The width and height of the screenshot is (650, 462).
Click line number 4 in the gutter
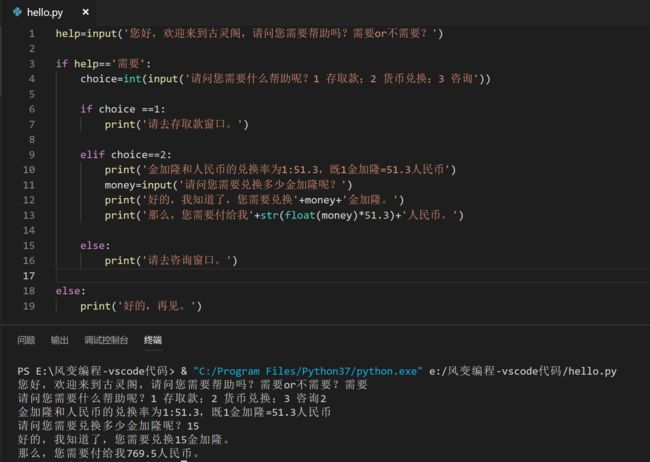click(32, 79)
